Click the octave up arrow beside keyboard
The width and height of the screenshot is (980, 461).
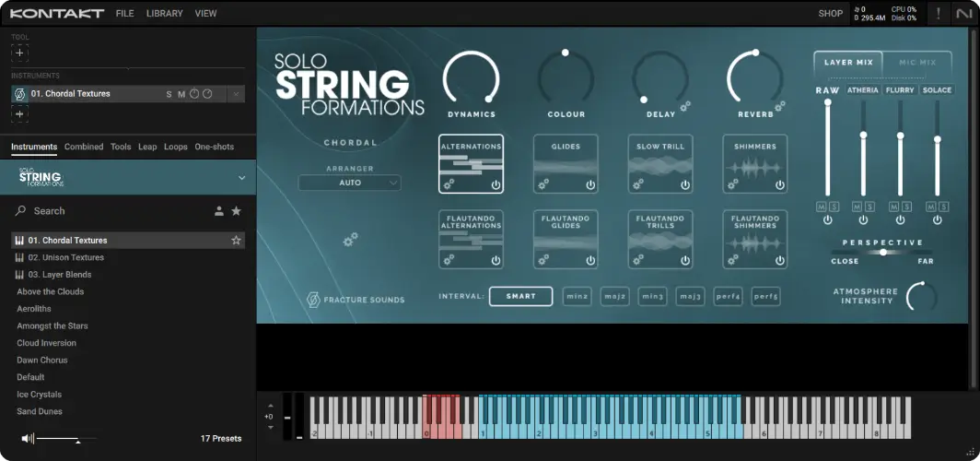(x=271, y=406)
